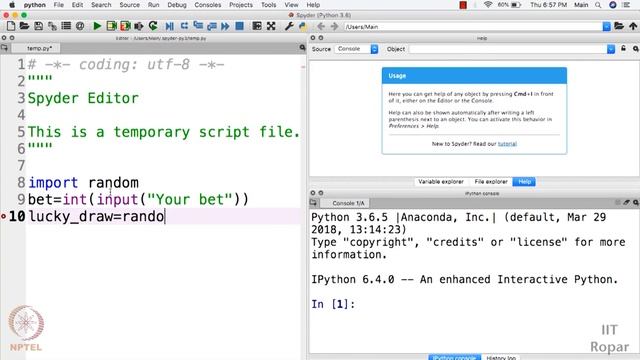Switch to the Variable explorer tab
Screen dimensions: 640x360
click(x=441, y=182)
